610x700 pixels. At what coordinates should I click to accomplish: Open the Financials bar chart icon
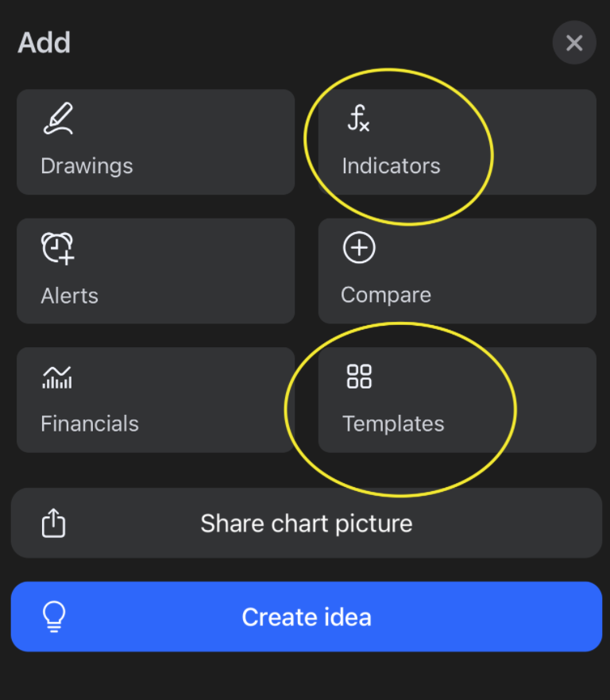(56, 377)
